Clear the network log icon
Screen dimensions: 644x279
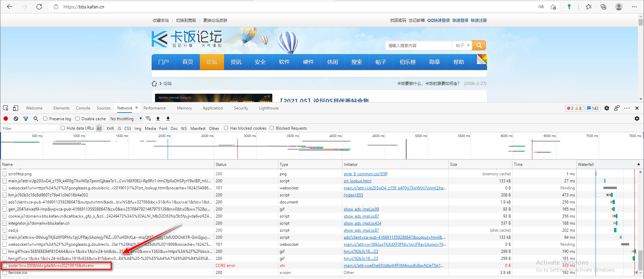tap(16, 119)
